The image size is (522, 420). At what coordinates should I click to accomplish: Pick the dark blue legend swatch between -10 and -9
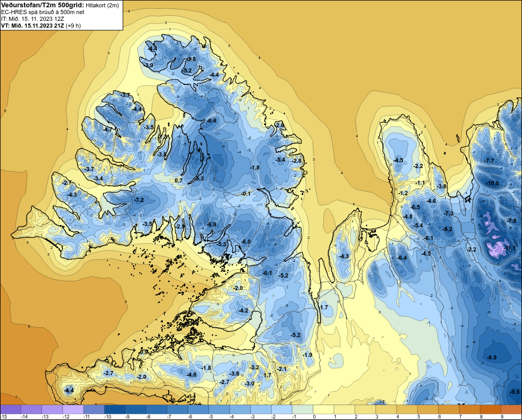point(114,409)
